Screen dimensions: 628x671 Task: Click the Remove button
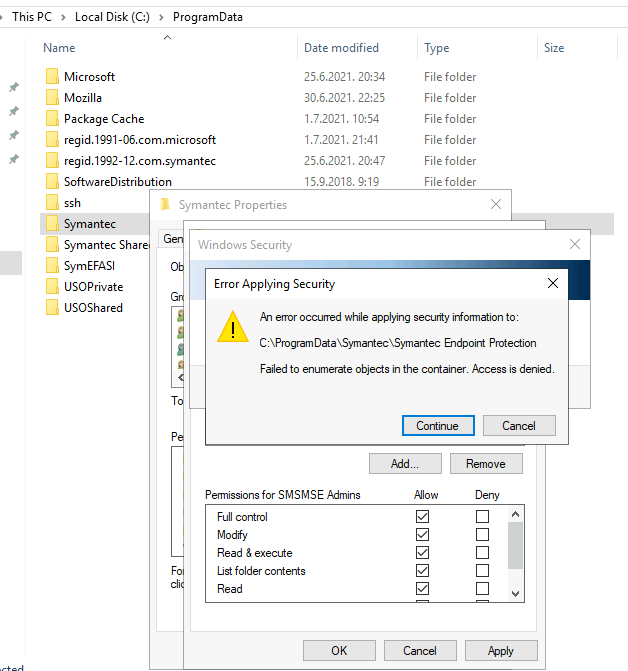[x=486, y=464]
